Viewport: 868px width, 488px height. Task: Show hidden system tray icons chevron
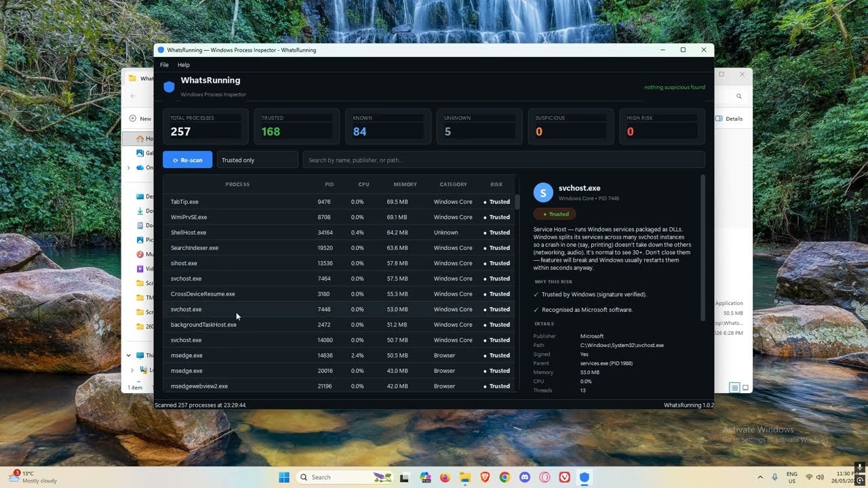[x=759, y=477]
